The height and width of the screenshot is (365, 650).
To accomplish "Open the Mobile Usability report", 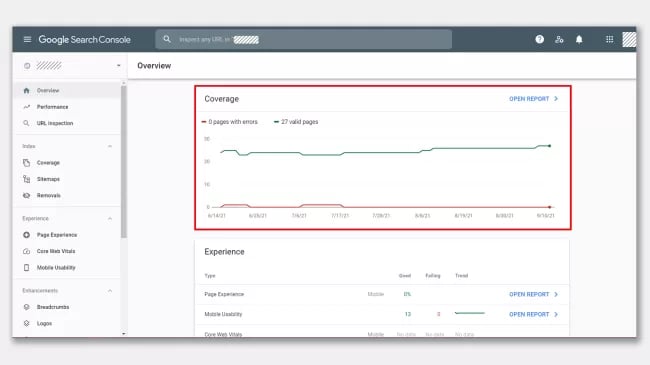I will pos(534,314).
